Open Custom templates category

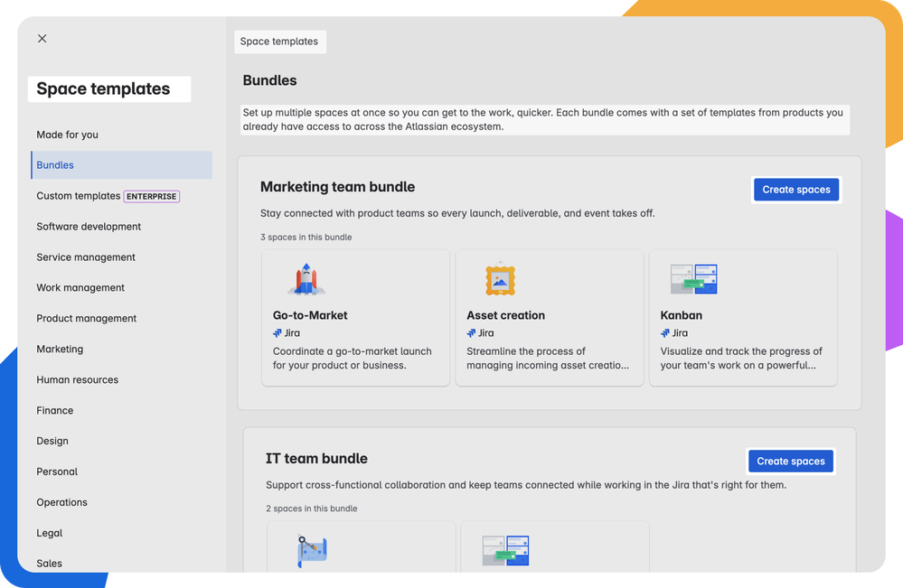click(x=79, y=196)
